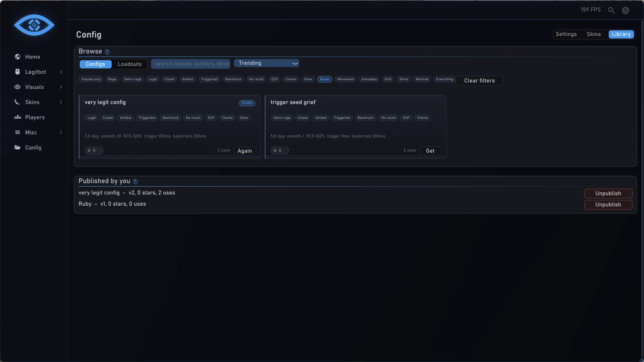Screen dimensions: 644x362
Task: Click the Visuals eye icon
Action: click(17, 87)
